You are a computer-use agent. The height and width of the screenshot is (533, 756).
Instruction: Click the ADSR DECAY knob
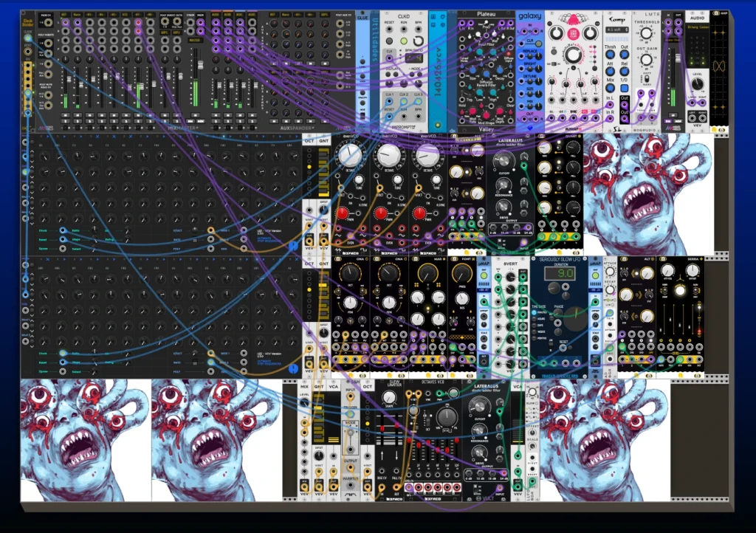pyautogui.click(x=610, y=289)
